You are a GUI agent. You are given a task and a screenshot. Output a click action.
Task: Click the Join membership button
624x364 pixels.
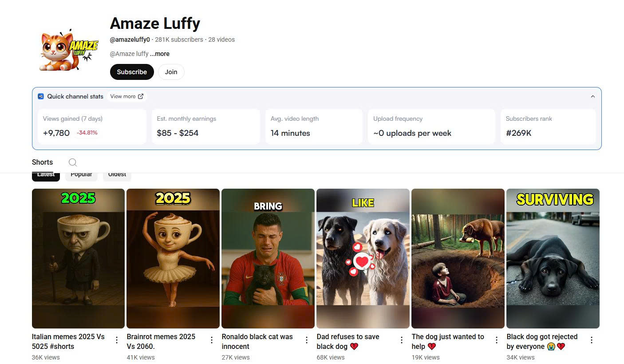click(x=171, y=72)
